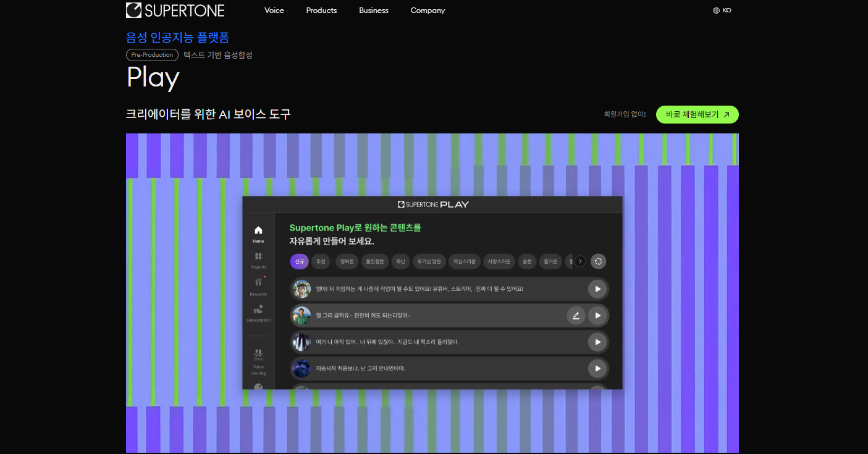The width and height of the screenshot is (868, 454).
Task: Click the Play page title
Action: pos(153,78)
